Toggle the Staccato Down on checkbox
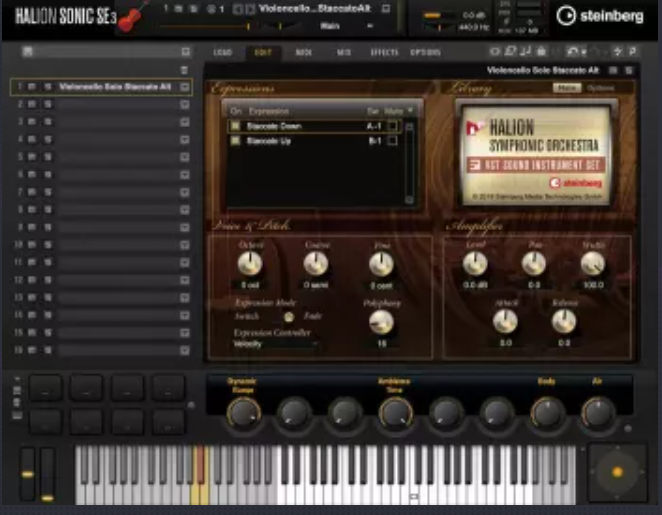The width and height of the screenshot is (662, 515). [x=235, y=126]
